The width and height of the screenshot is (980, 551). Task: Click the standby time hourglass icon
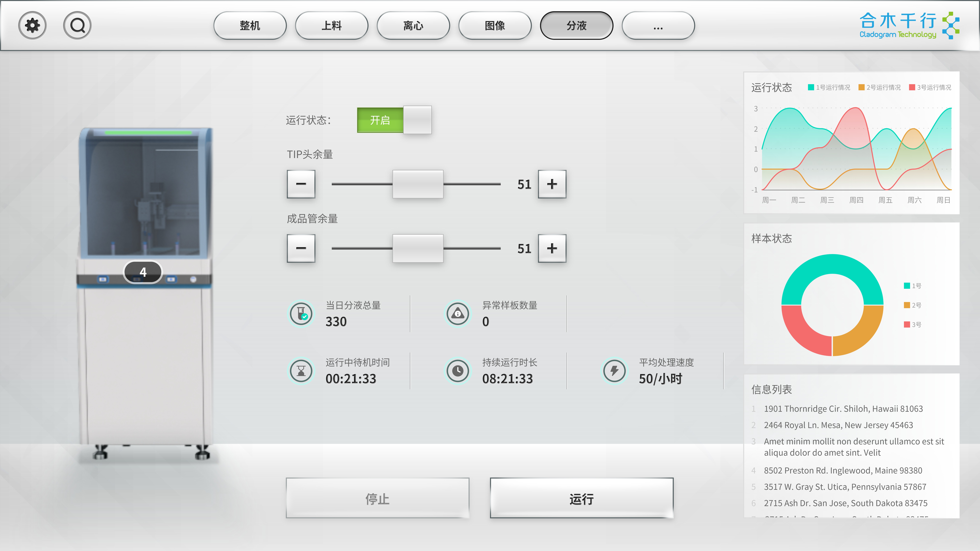(x=301, y=371)
